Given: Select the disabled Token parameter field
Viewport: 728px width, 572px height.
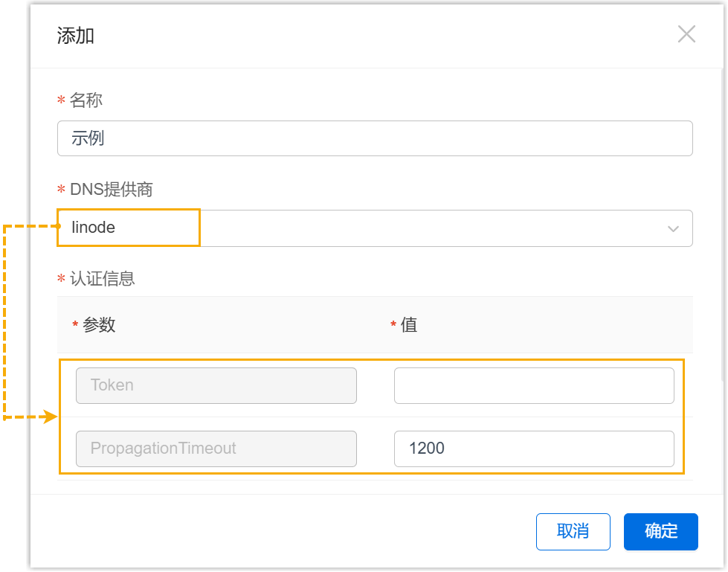Looking at the screenshot, I should (216, 385).
